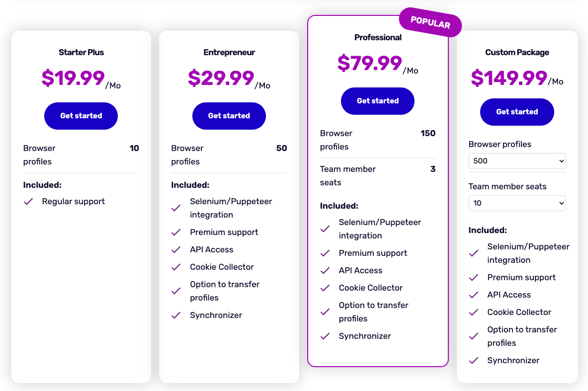Click the $79.99 Professional price
588x391 pixels.
[x=370, y=64]
